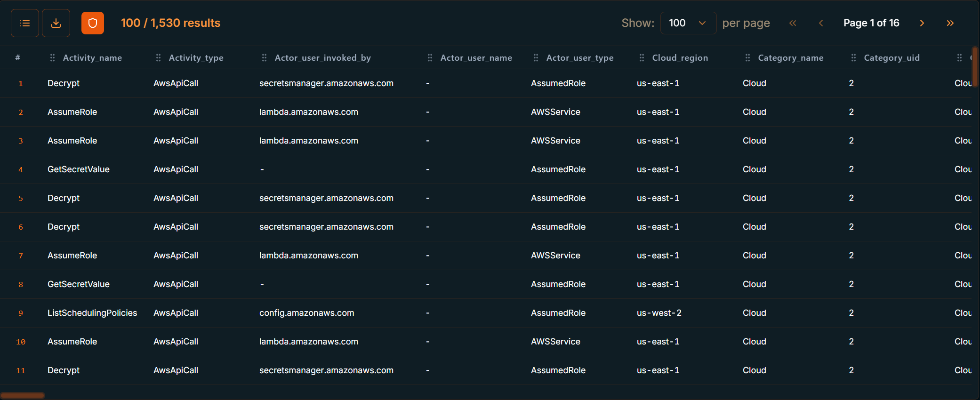Screen dimensions: 980x400
Task: Click 'secretsmanager.amazonaws.com' in row 11
Action: [326, 370]
